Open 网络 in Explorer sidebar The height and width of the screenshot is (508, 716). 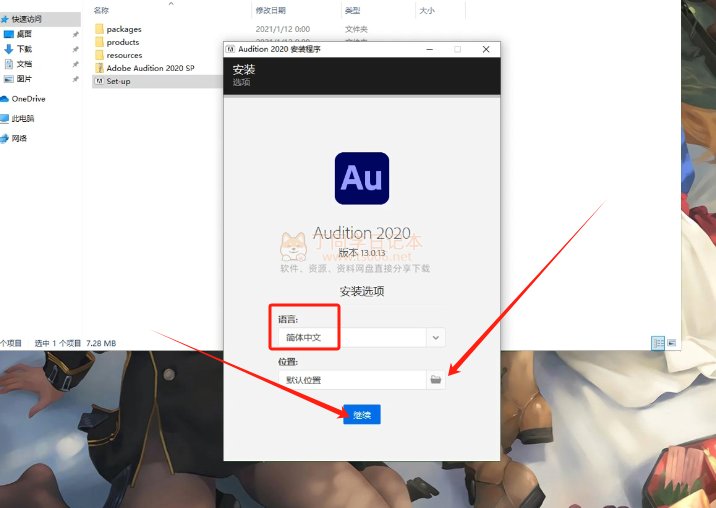coord(19,138)
